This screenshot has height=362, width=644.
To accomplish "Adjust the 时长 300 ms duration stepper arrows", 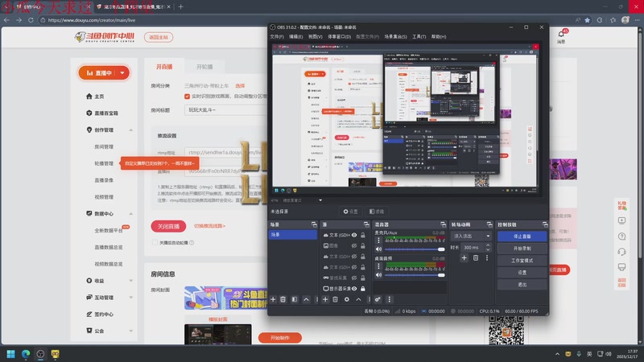I will (x=488, y=248).
